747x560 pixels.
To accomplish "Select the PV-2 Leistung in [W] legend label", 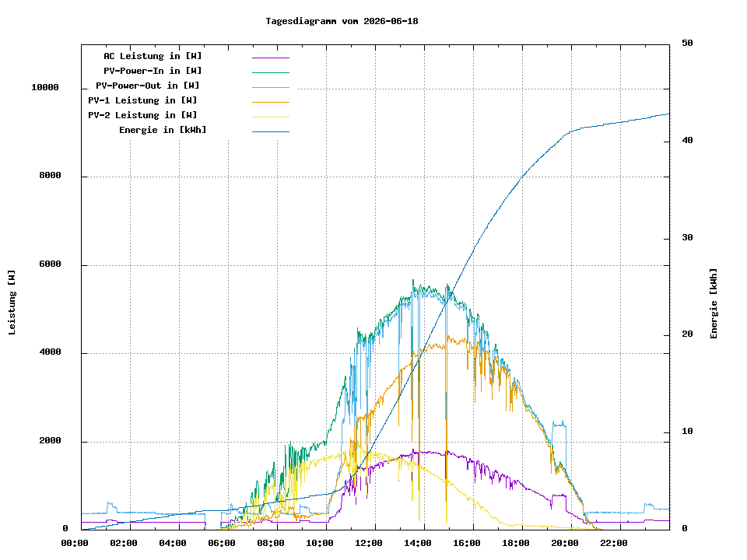I will coord(142,115).
